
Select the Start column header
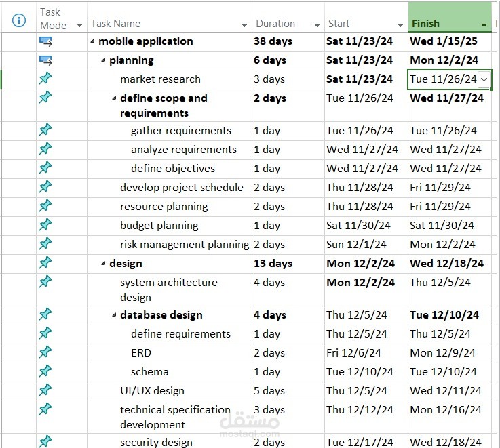(x=366, y=17)
